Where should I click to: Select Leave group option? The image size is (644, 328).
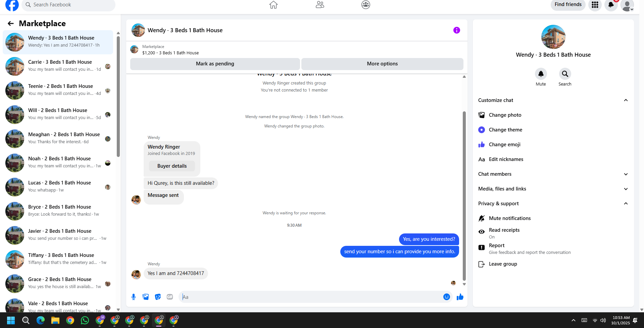point(553,264)
